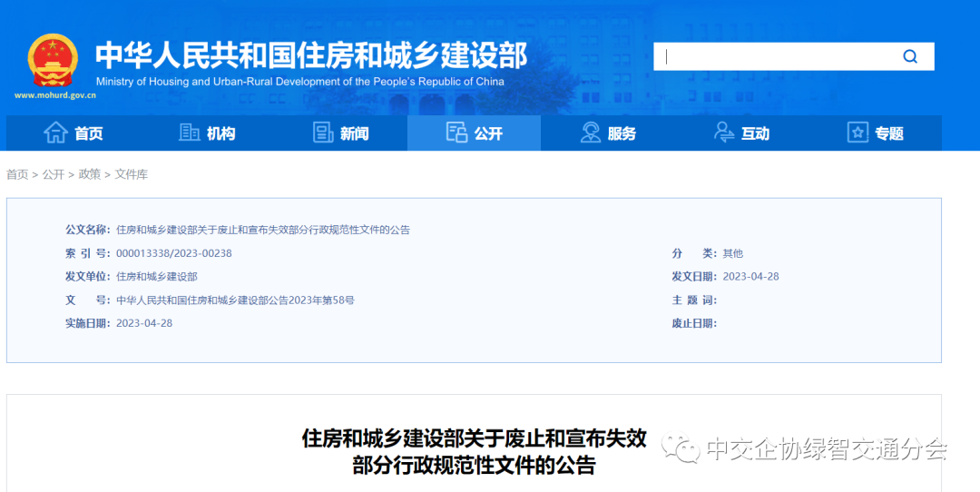Go to 首页 in the breadcrumb
The width and height of the screenshot is (980, 492).
pyautogui.click(x=17, y=174)
